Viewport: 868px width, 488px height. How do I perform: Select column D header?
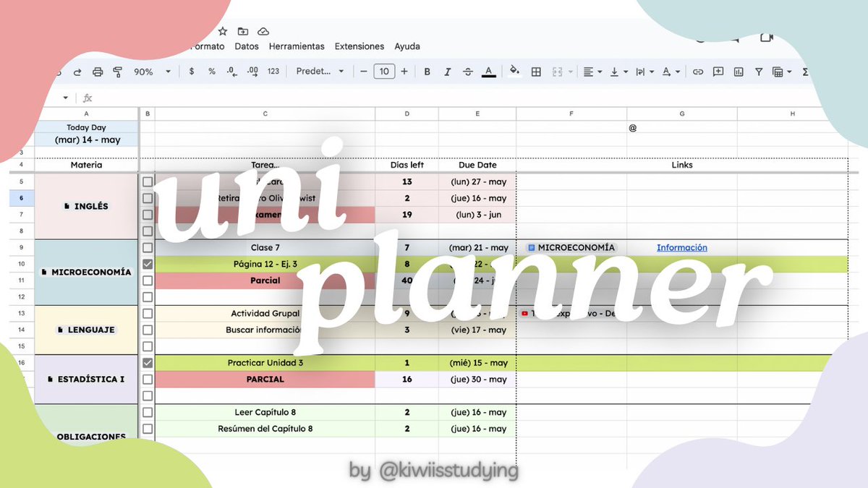click(407, 114)
